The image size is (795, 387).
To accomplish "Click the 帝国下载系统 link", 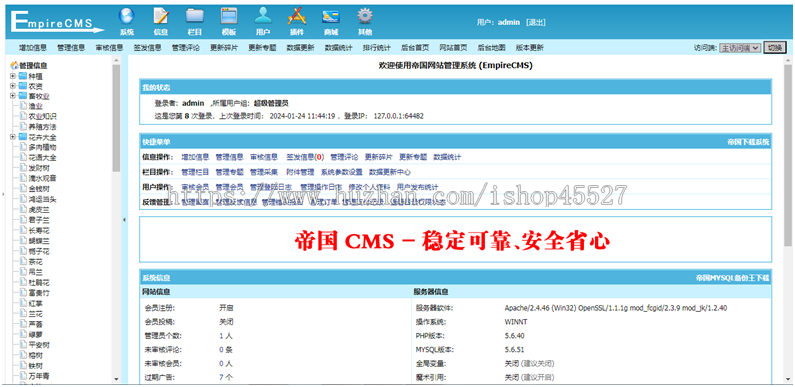I will (748, 142).
